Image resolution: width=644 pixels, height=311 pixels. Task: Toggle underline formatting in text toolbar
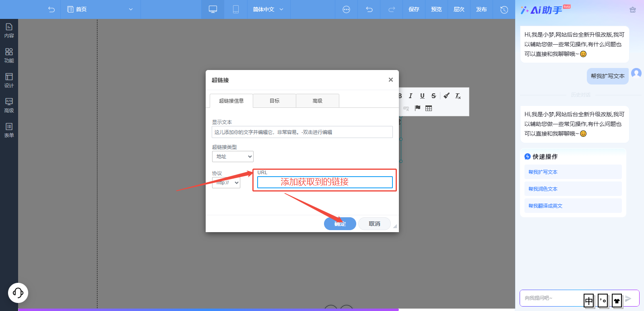pyautogui.click(x=422, y=96)
